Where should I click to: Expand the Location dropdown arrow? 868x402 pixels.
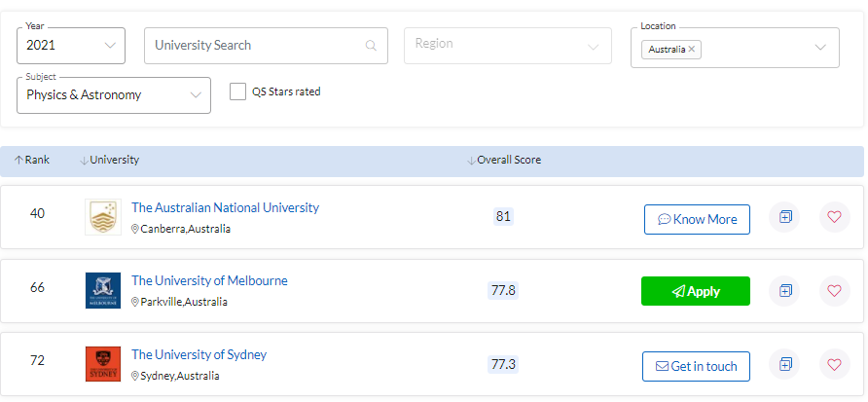click(x=820, y=48)
